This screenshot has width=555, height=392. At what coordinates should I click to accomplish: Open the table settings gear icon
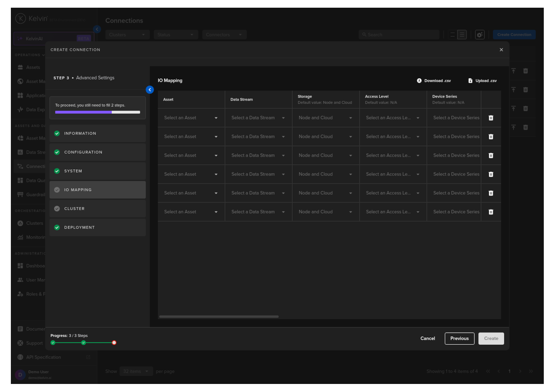pos(479,35)
